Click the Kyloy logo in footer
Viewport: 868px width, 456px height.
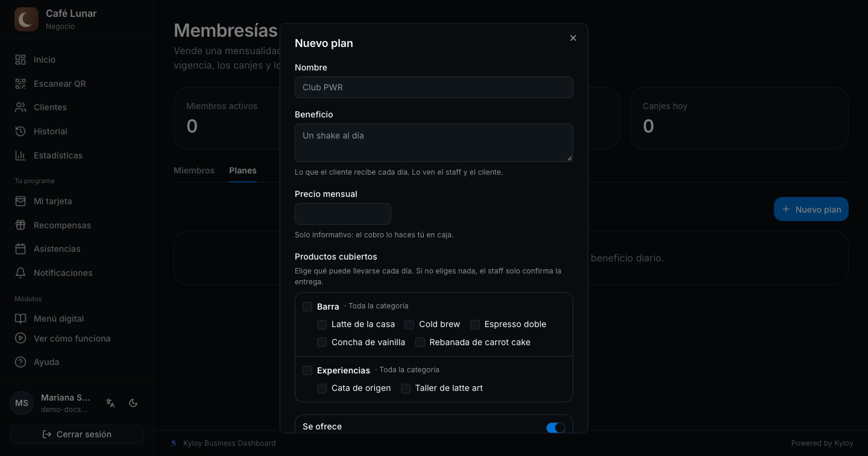pos(174,443)
